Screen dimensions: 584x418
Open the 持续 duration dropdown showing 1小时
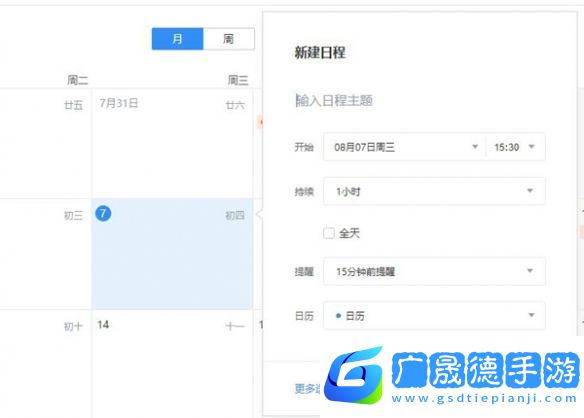[434, 191]
